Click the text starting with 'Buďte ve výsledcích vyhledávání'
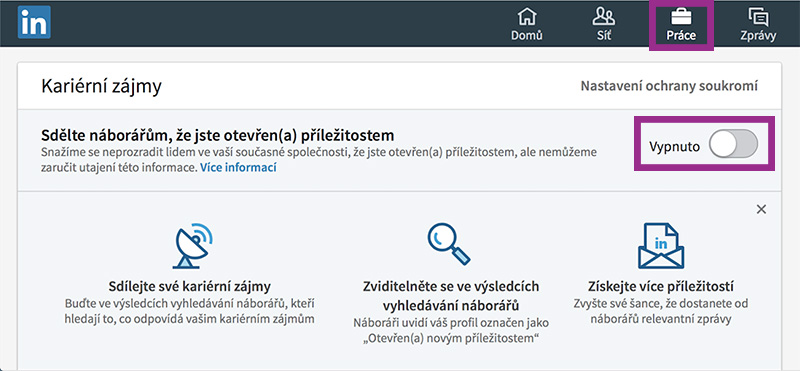Screen dimensions: 800x371 pos(190,311)
